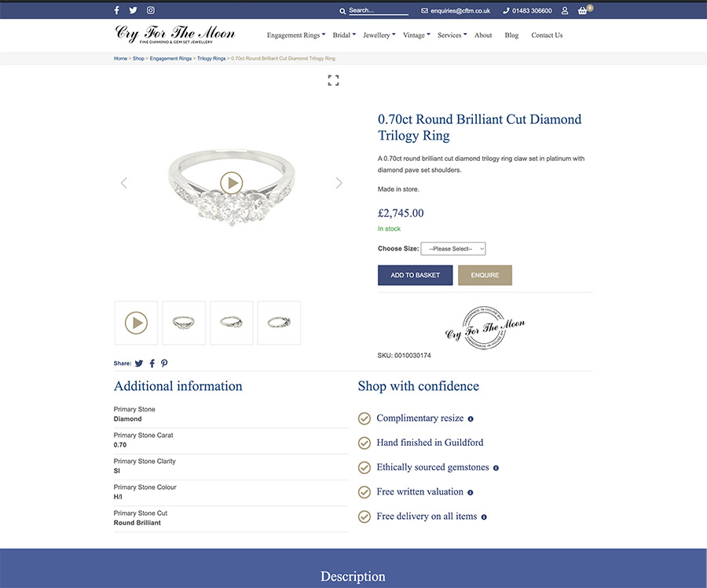
Task: Play the ring video on main image
Action: pos(232,183)
